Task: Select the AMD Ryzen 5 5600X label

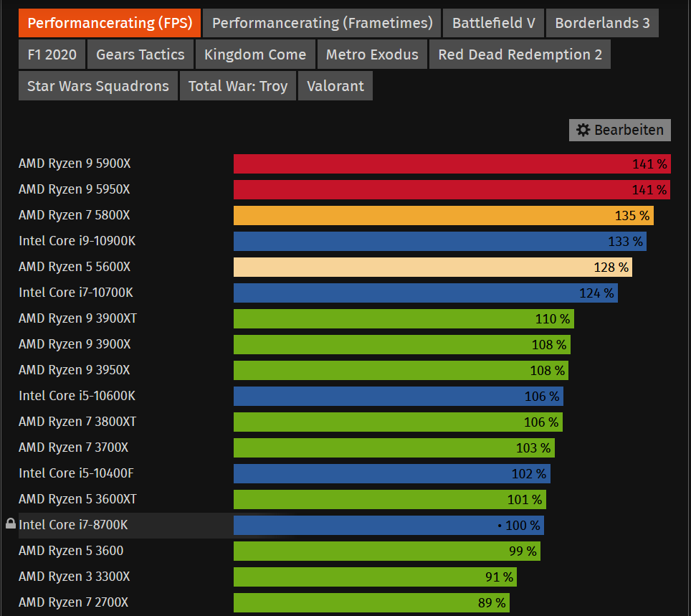Action: coord(75,267)
